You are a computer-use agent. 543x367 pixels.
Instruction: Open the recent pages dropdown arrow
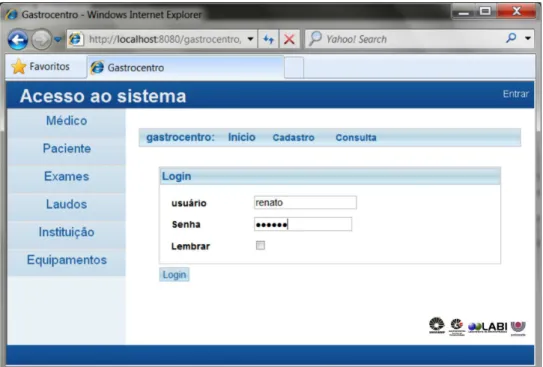58,39
